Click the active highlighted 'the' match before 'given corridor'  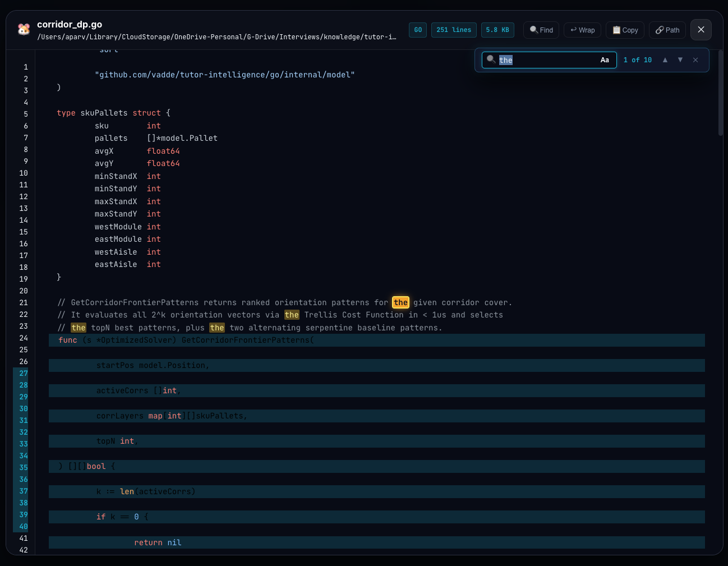click(400, 302)
